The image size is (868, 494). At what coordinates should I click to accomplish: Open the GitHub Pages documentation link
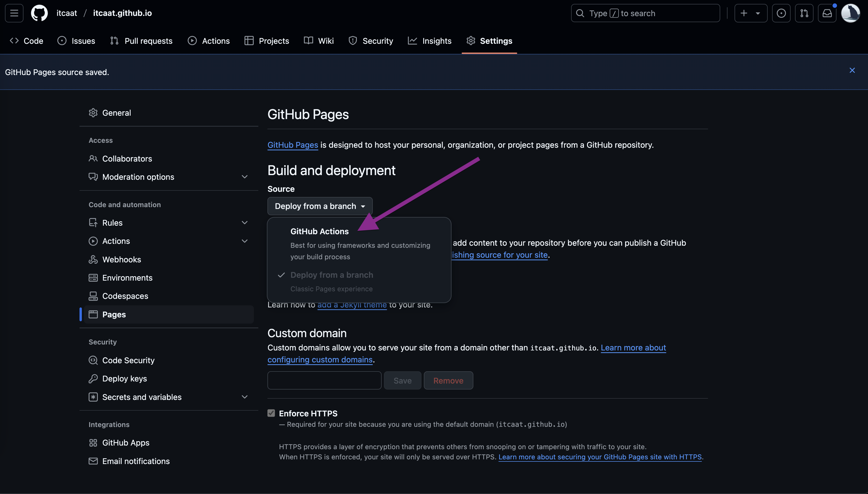tap(292, 145)
